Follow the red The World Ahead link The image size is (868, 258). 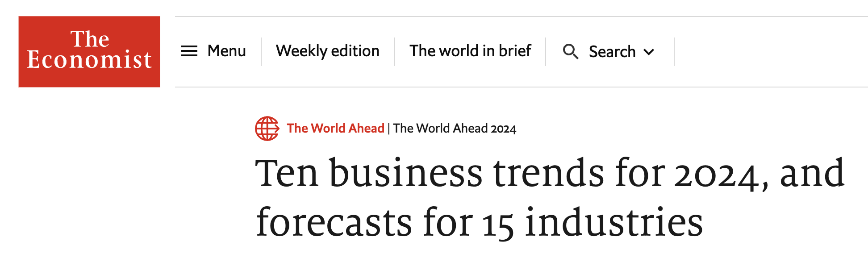tap(335, 129)
